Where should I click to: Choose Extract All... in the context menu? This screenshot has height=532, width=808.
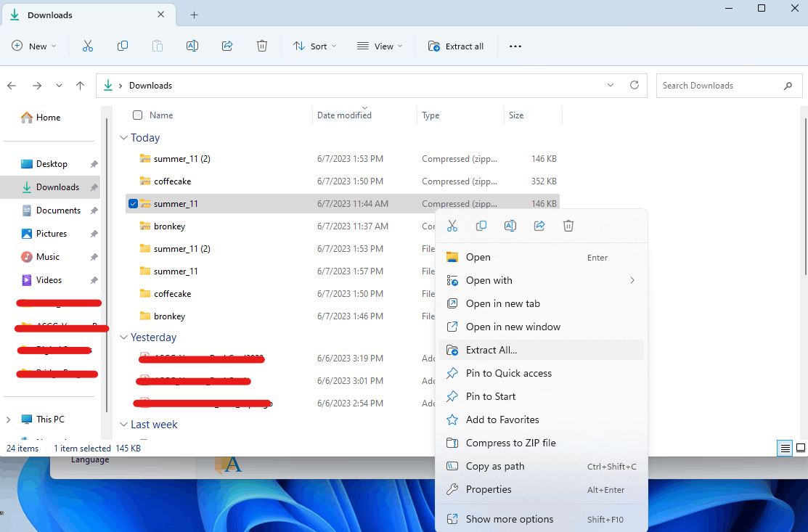point(542,350)
